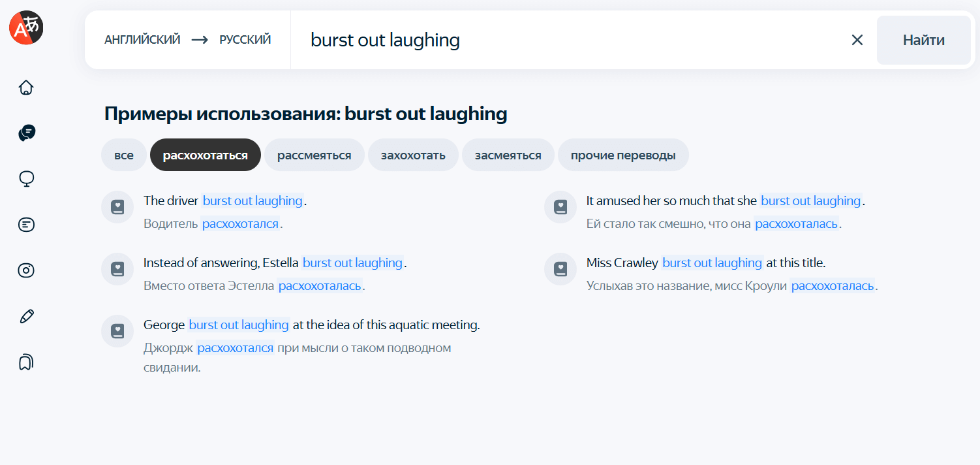
Task: Switch to the 'захохотать' translation filter
Action: pos(413,155)
